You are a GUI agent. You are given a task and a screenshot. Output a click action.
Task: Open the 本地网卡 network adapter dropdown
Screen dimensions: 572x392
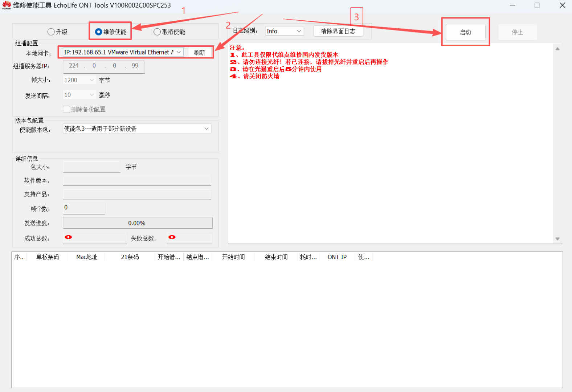tap(123, 52)
